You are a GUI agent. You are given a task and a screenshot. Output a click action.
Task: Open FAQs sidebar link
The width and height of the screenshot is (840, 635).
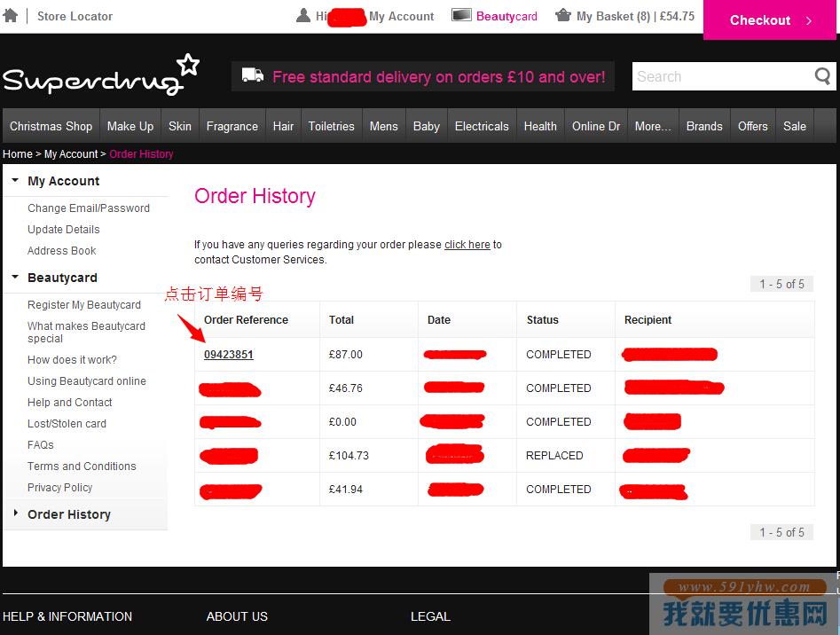pos(41,445)
